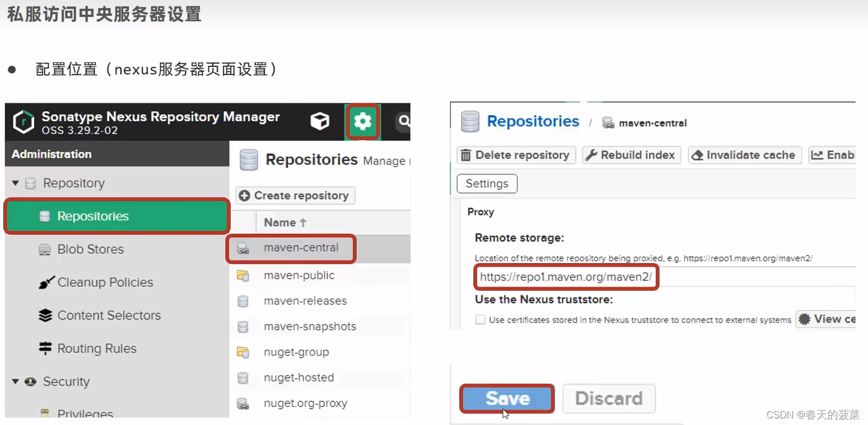
Task: Open the Browse cube icon in header
Action: click(x=320, y=121)
